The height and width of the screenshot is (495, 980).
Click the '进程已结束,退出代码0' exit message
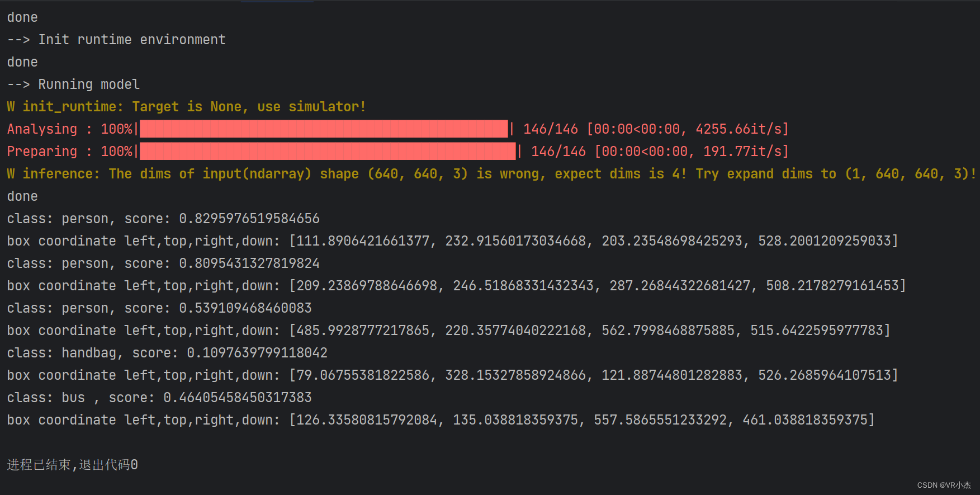pos(73,465)
